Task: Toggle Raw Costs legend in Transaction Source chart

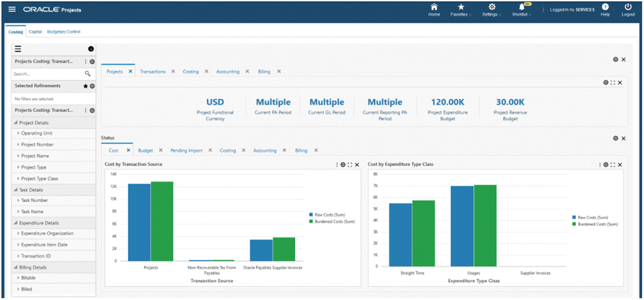Action: (331, 214)
